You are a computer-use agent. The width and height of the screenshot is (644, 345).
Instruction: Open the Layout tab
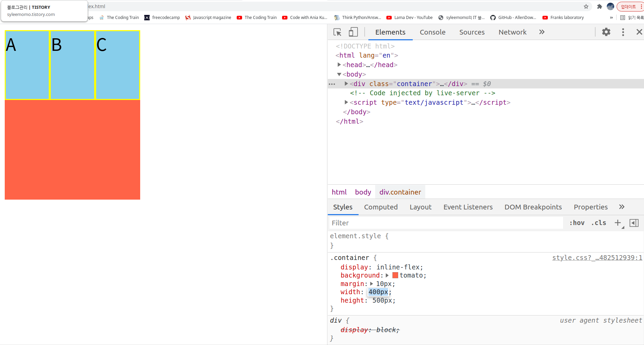(421, 207)
